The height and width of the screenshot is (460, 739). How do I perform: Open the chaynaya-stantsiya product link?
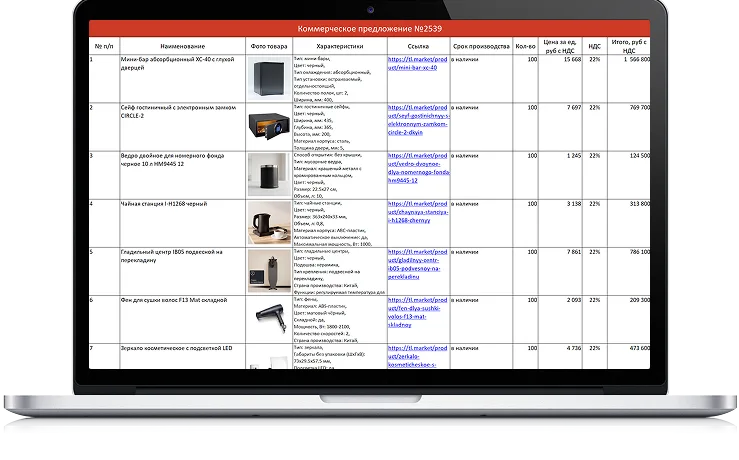pyautogui.click(x=418, y=212)
